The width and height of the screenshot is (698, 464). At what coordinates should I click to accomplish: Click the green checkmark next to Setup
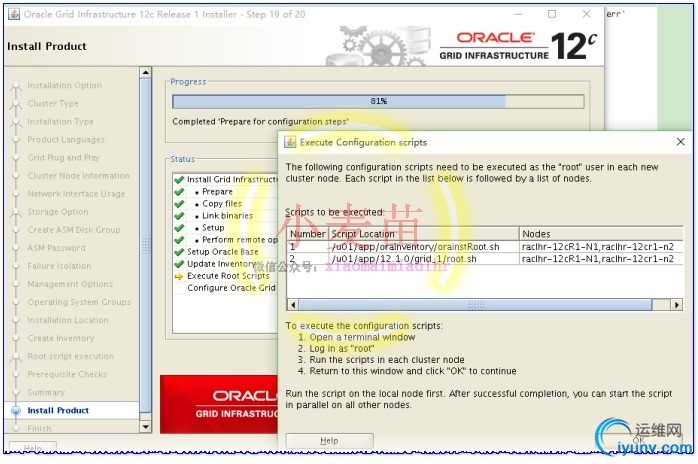click(179, 228)
